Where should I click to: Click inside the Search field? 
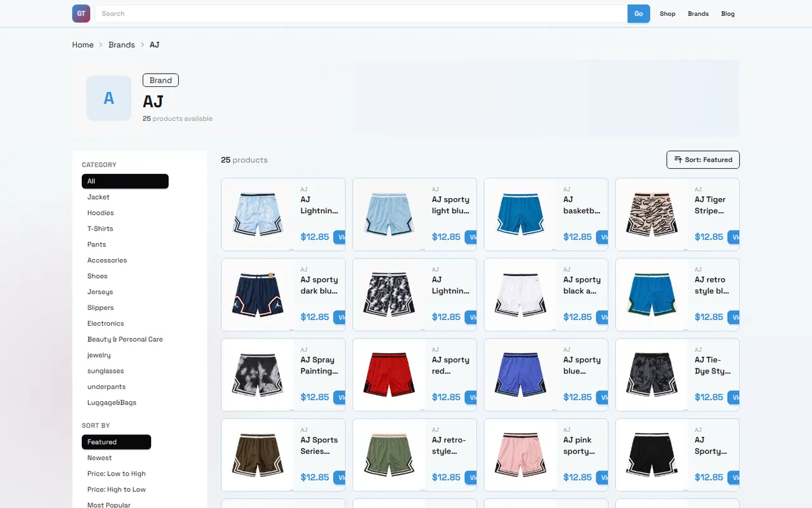pos(361,13)
